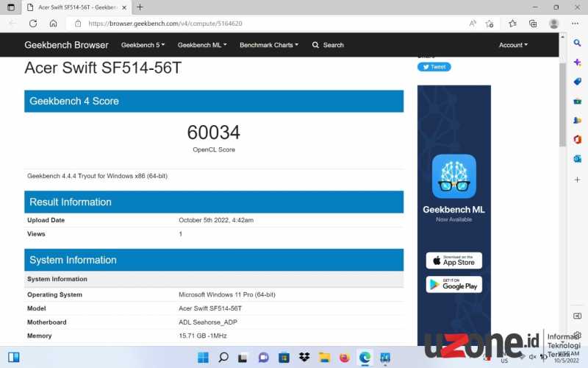Click the Model value Acer Swift SF514-56T
The image size is (588, 368).
(210, 308)
